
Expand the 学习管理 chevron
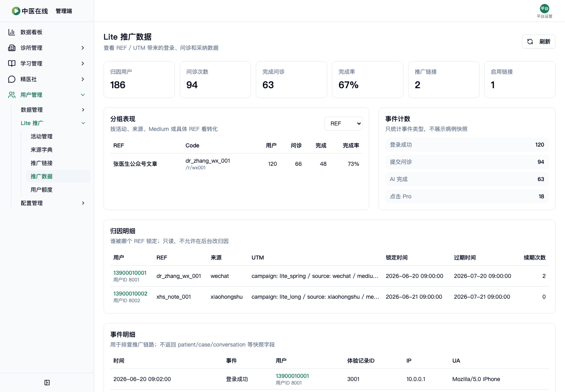pyautogui.click(x=83, y=64)
